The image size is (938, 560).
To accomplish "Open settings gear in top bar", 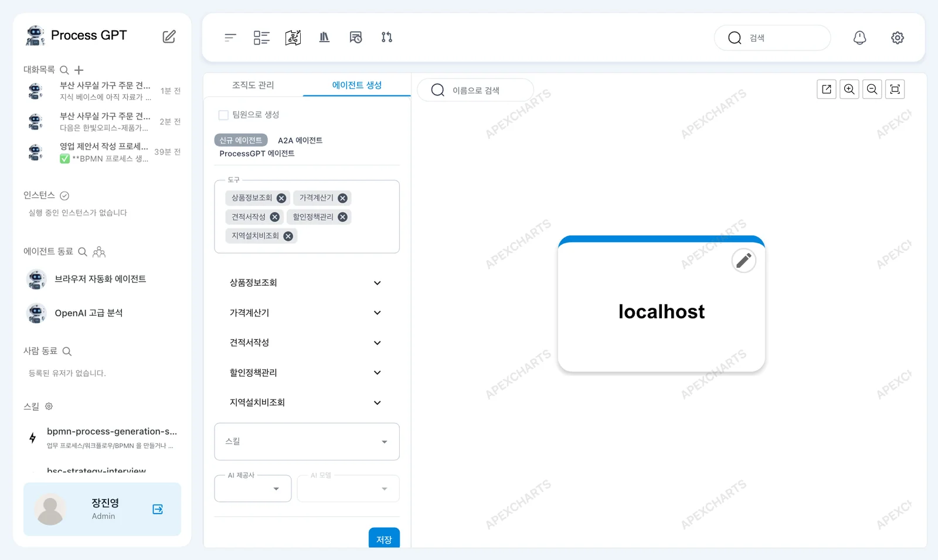I will [x=898, y=37].
